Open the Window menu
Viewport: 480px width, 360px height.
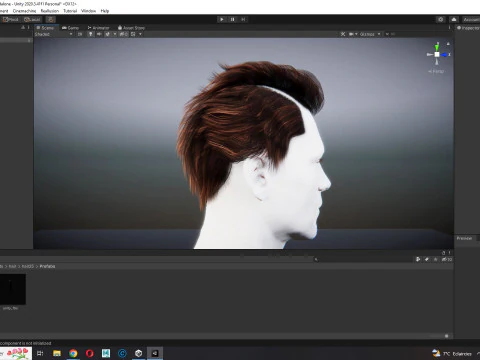pyautogui.click(x=88, y=11)
